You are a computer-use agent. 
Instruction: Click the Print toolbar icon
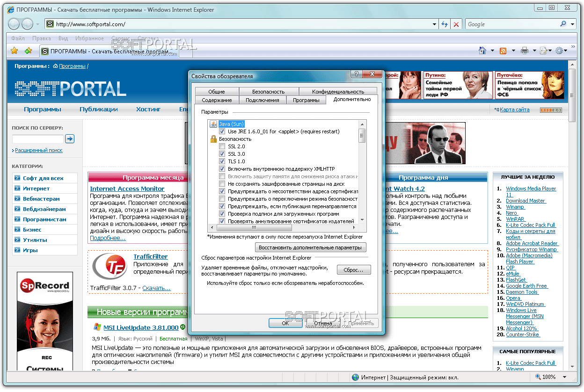coord(525,51)
